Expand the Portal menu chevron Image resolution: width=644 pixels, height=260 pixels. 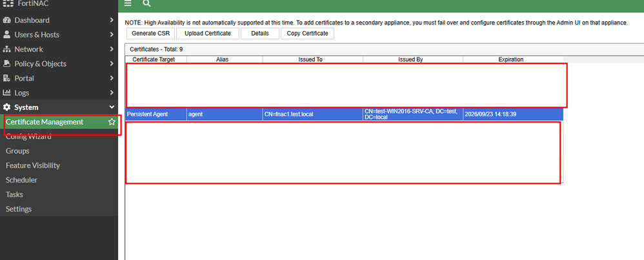111,78
